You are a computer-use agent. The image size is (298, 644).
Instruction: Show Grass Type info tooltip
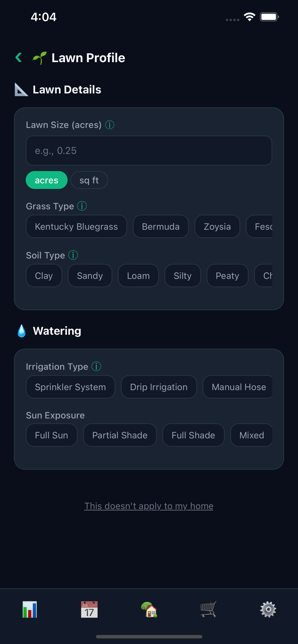tap(82, 206)
